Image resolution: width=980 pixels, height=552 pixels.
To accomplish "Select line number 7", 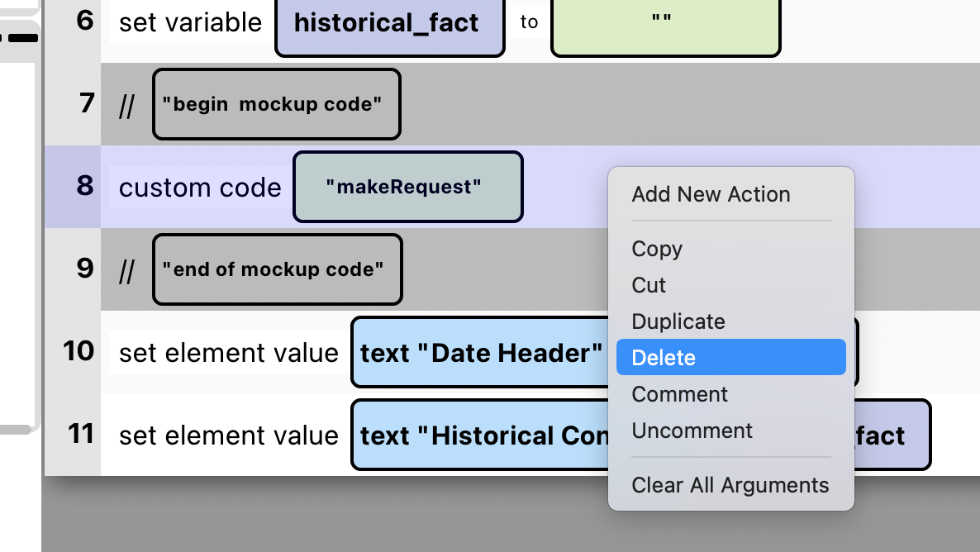I will tap(86, 103).
